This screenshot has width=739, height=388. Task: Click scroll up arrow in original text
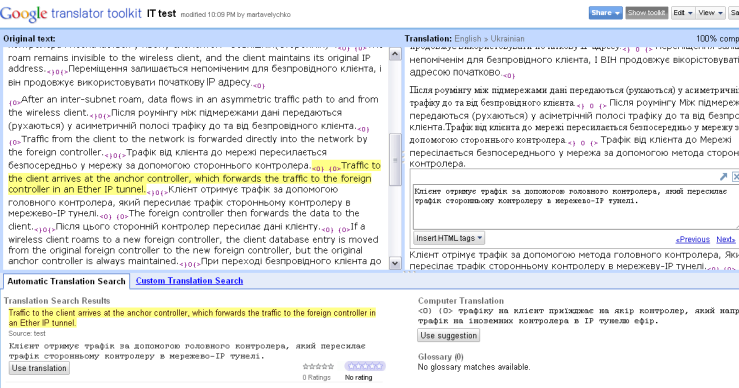[395, 54]
